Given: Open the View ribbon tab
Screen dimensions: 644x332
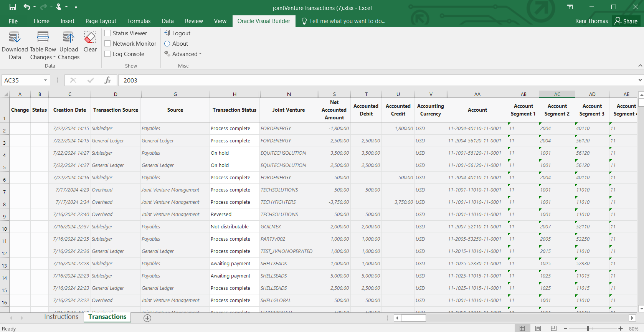Looking at the screenshot, I should 220,21.
